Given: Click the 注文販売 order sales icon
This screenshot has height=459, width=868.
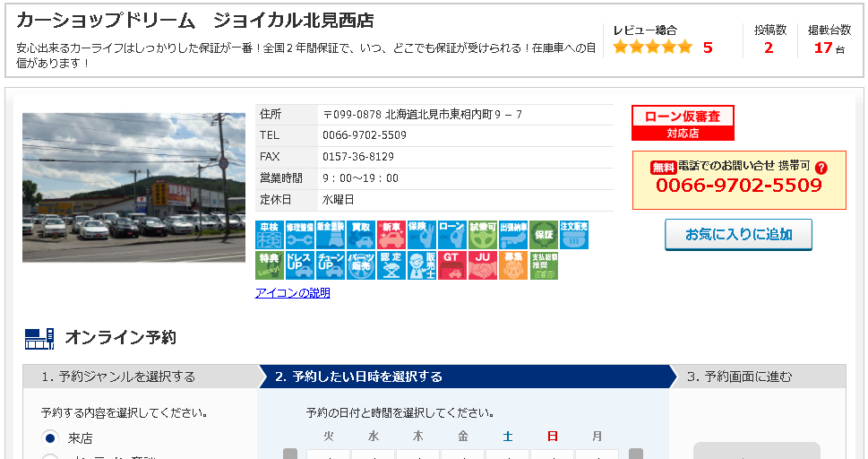Looking at the screenshot, I should [574, 235].
